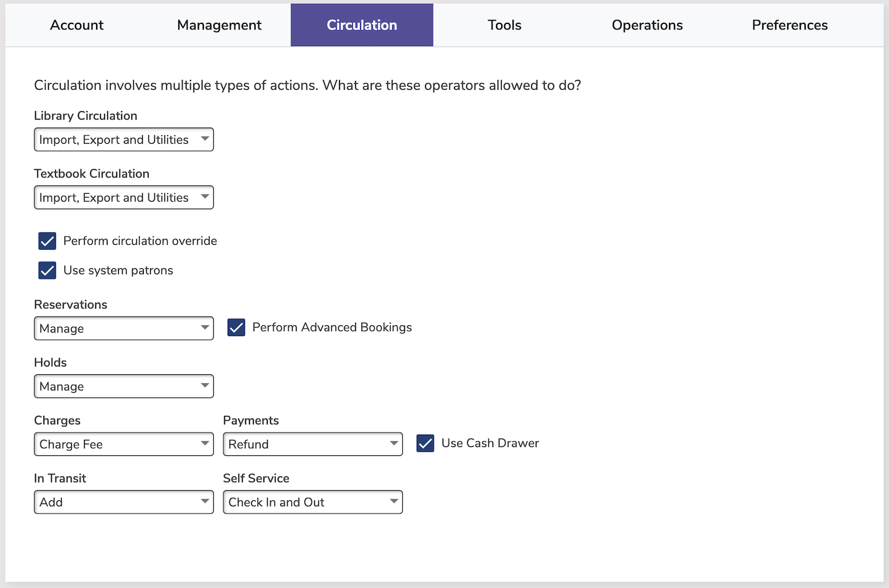Uncheck Perform circulation override

coord(47,241)
